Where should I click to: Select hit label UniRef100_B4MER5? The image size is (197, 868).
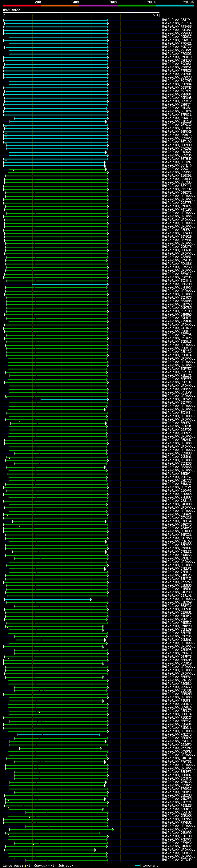coord(177,575)
